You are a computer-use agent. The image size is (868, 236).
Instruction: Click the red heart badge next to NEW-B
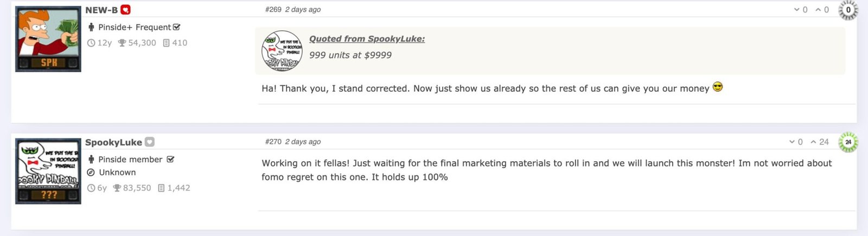pyautogui.click(x=125, y=10)
